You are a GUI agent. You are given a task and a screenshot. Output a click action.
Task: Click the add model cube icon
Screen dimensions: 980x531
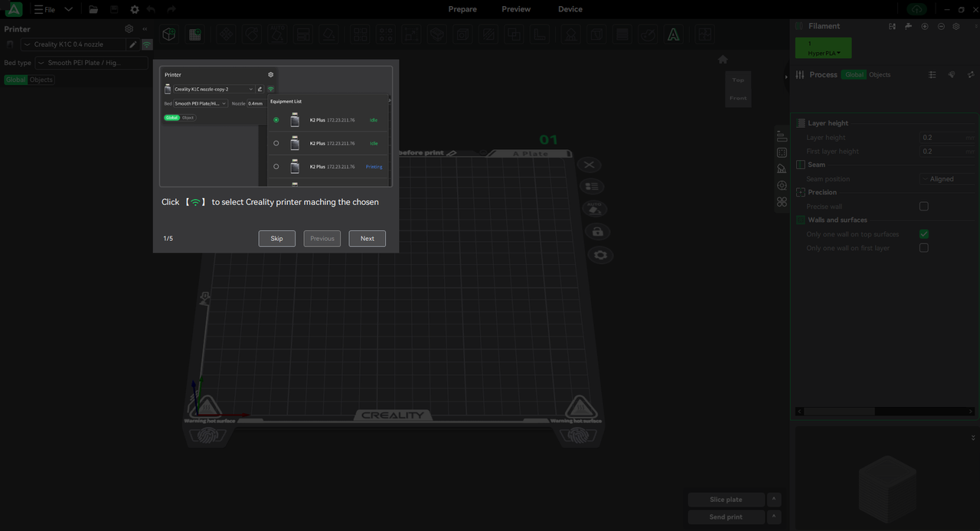pyautogui.click(x=169, y=34)
